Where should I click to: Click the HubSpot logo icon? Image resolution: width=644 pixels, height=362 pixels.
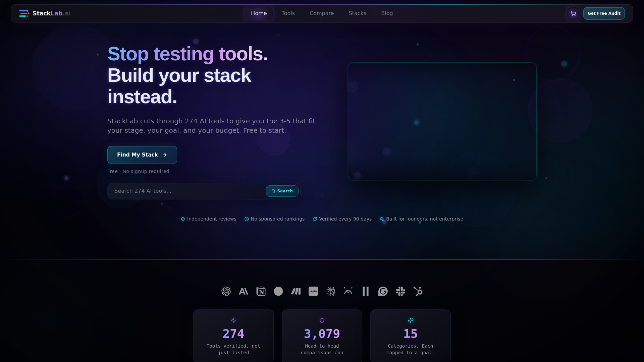[418, 291]
